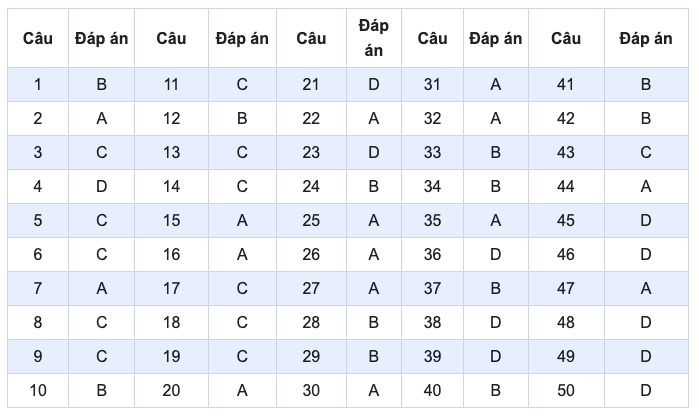Select question number 21 cell
The height and width of the screenshot is (417, 699).
[x=311, y=85]
